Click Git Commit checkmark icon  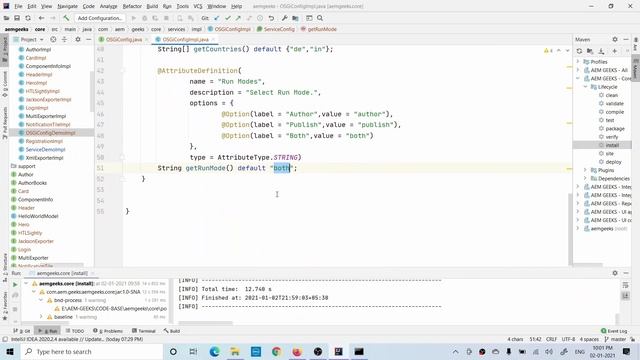pos(228,18)
